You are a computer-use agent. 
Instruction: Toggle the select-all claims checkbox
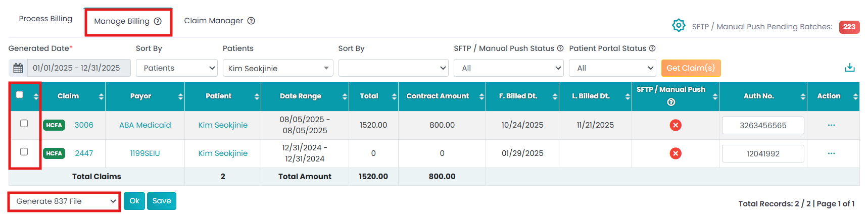coord(20,95)
